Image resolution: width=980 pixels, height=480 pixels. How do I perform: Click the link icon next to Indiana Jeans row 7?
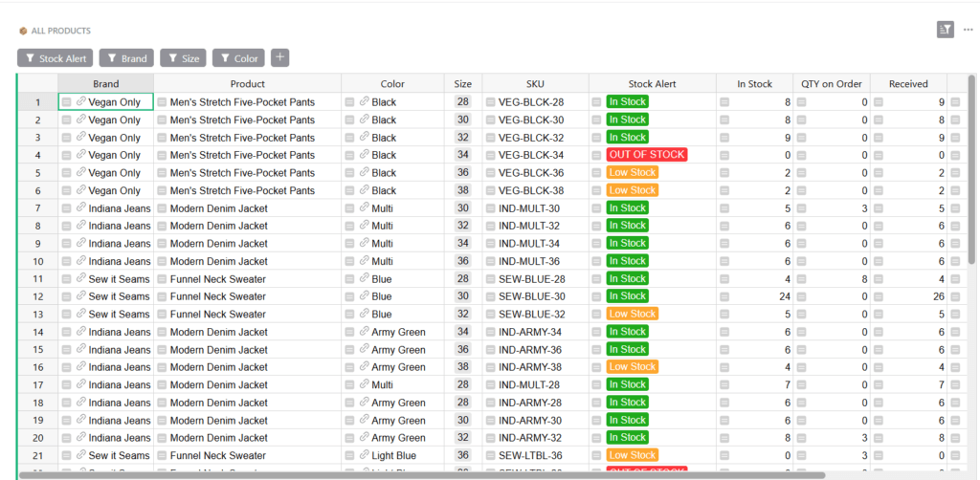coord(80,207)
